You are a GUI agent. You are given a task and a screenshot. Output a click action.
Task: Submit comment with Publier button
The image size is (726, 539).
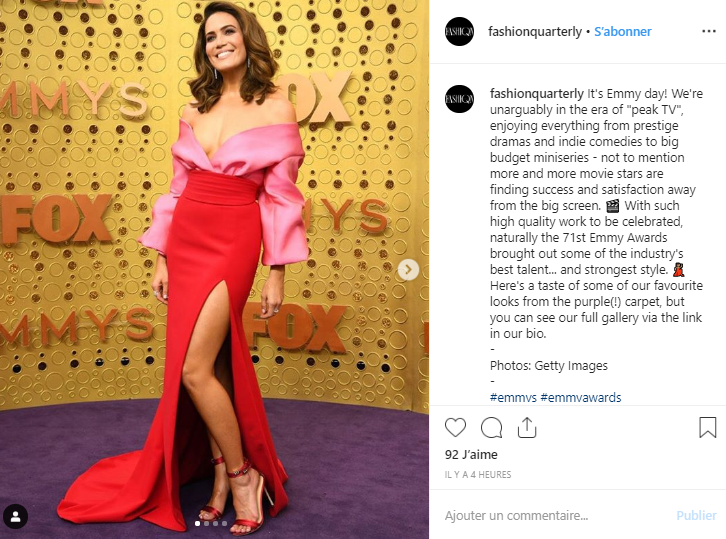(x=696, y=515)
